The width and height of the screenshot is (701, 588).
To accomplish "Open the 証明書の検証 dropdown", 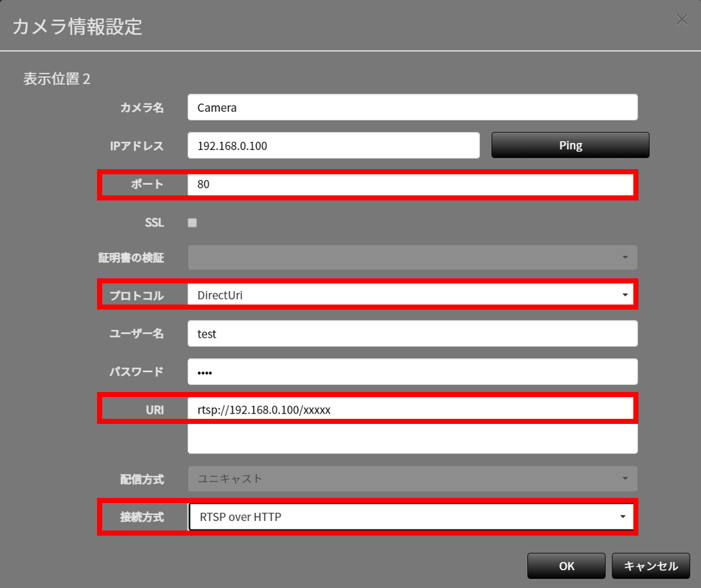I will click(x=412, y=257).
